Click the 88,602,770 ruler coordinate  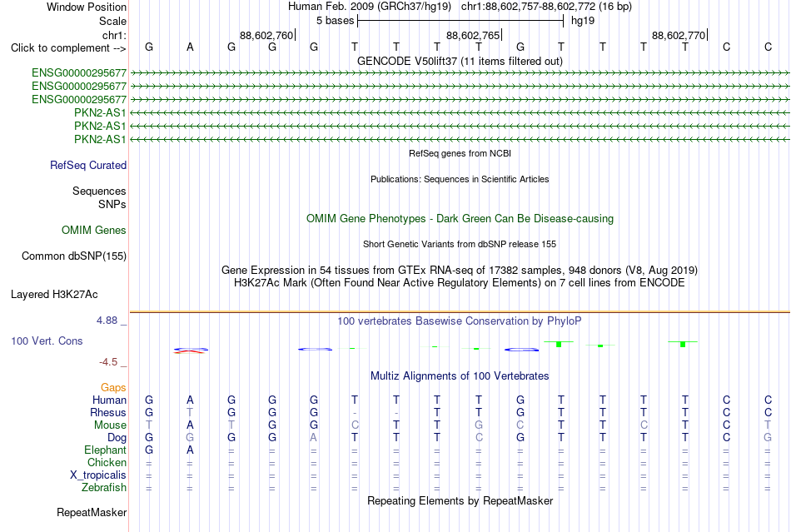[679, 35]
